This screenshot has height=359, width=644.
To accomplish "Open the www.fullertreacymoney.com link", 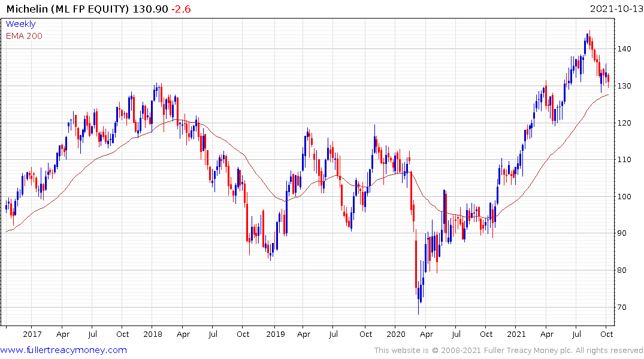I will coord(64,350).
